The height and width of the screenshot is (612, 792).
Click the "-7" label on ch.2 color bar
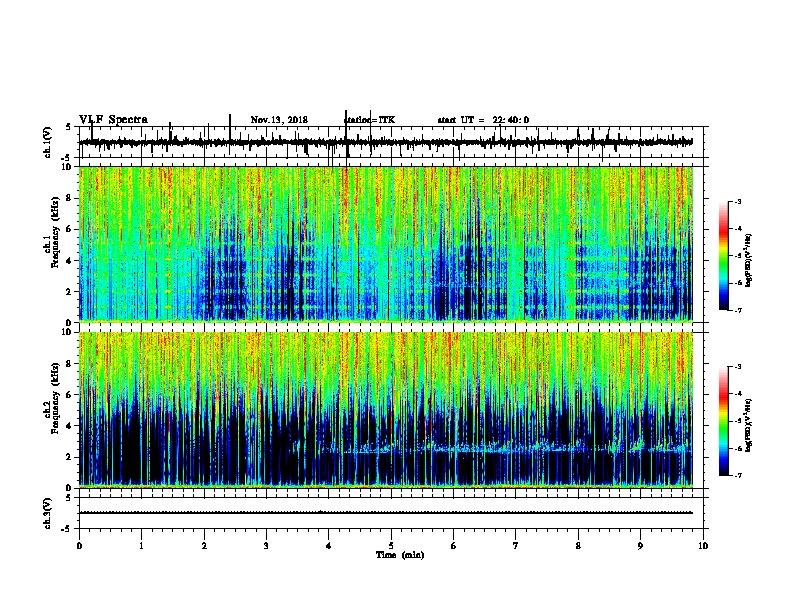pos(737,476)
